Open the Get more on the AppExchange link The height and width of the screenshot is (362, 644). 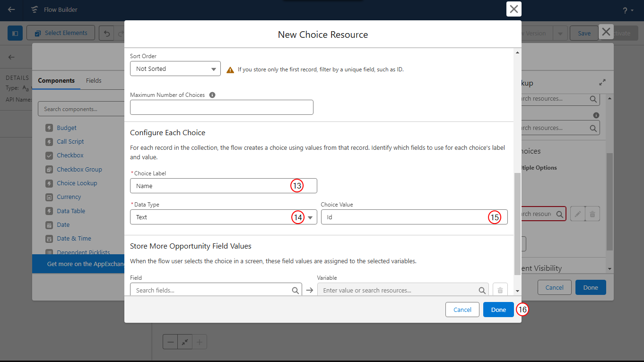[86, 264]
